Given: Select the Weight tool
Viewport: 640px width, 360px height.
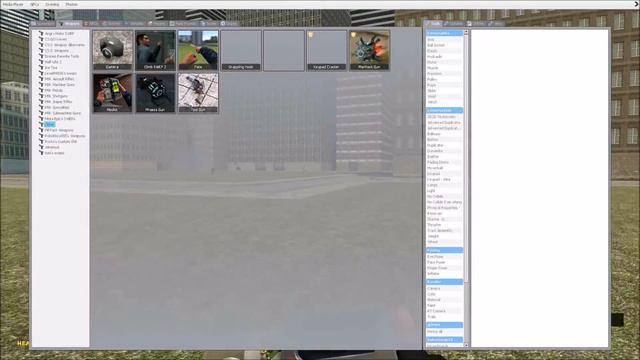Looking at the screenshot, I should pyautogui.click(x=444, y=236).
